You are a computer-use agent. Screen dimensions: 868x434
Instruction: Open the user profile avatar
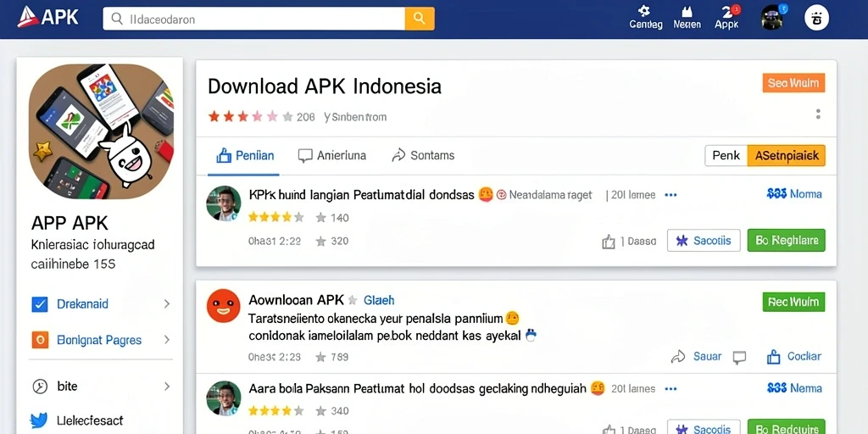(771, 18)
